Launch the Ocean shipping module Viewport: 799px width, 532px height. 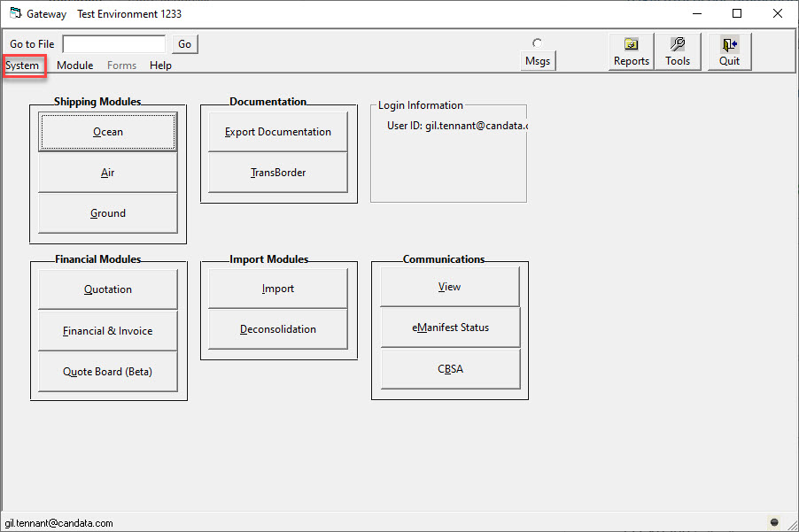pos(108,132)
